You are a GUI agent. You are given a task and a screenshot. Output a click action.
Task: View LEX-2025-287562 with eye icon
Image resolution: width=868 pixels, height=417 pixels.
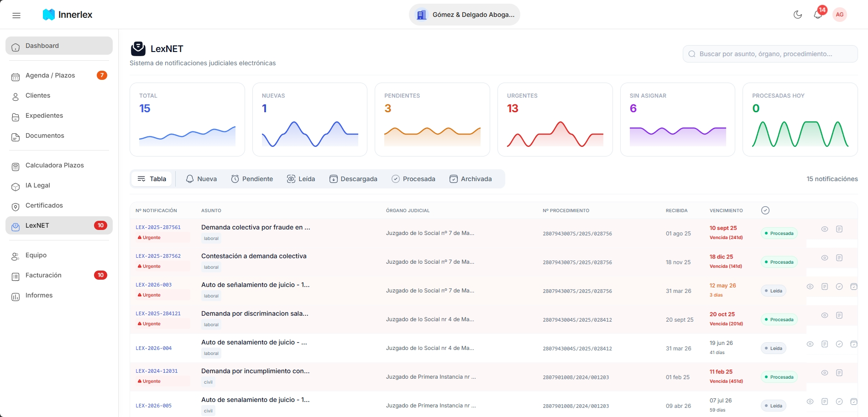click(825, 258)
